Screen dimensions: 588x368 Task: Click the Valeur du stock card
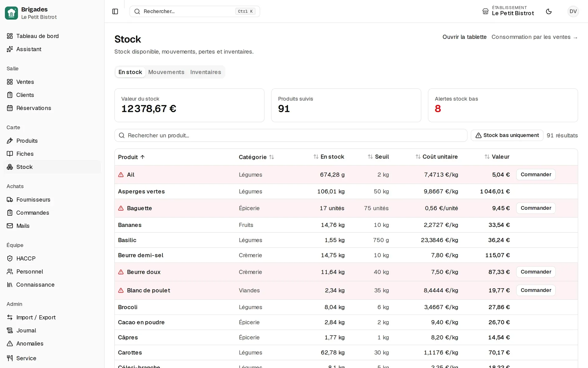[189, 105]
